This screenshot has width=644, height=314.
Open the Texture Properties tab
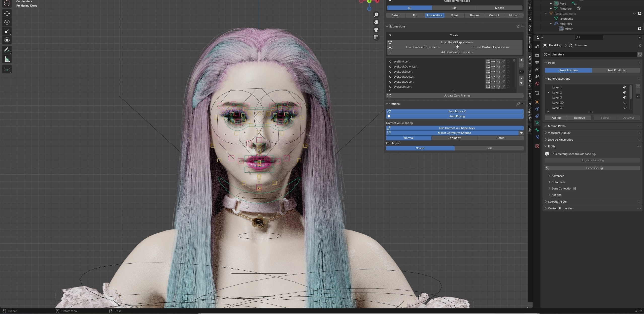click(x=537, y=146)
